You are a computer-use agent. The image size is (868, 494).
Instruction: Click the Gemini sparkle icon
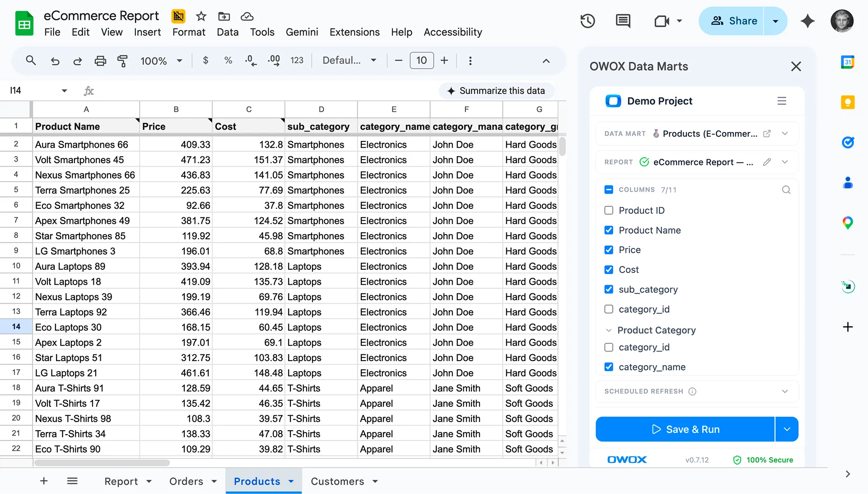[807, 21]
